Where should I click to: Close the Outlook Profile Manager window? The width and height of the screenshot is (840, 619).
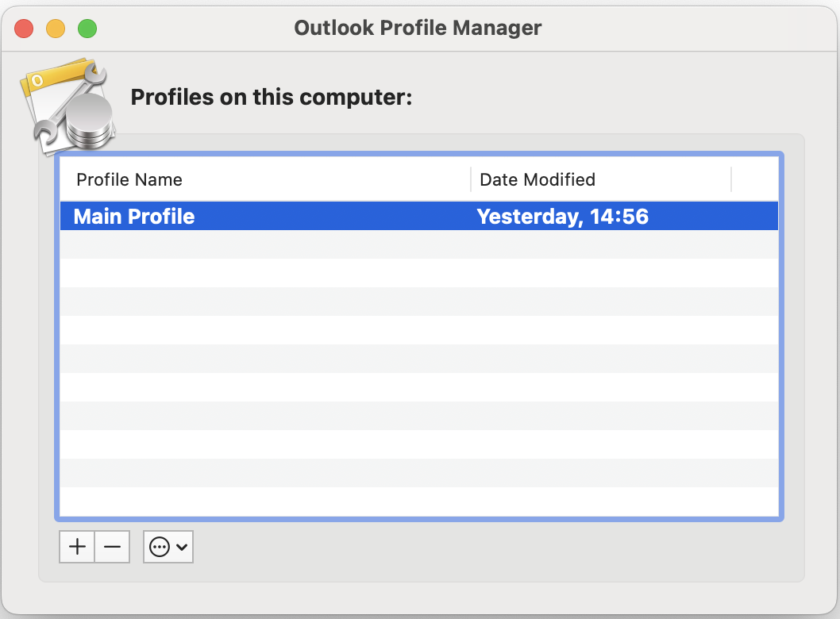point(25,29)
